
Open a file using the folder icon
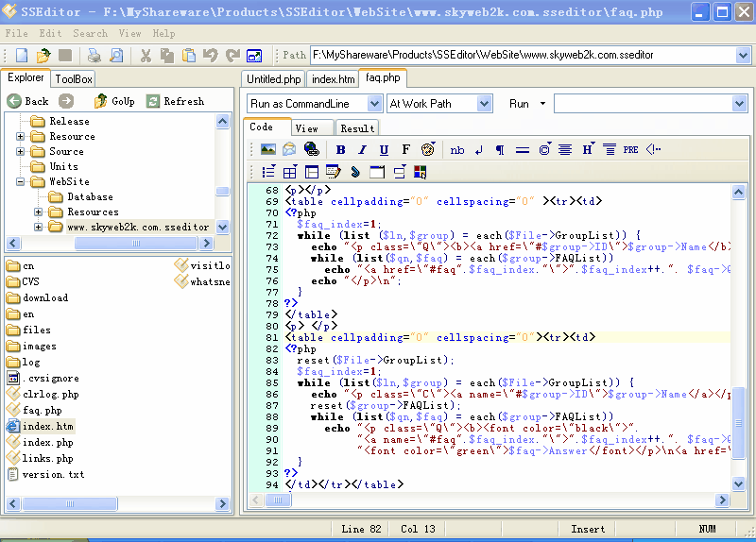coord(43,56)
